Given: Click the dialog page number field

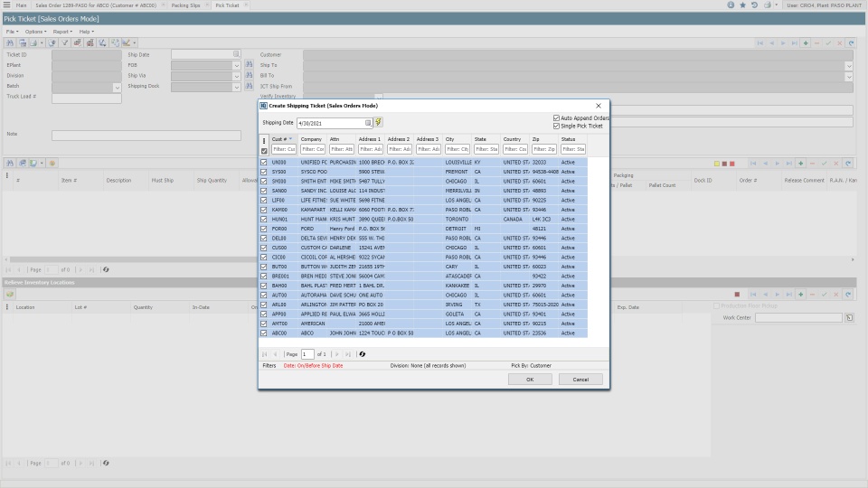Looking at the screenshot, I should tap(307, 354).
